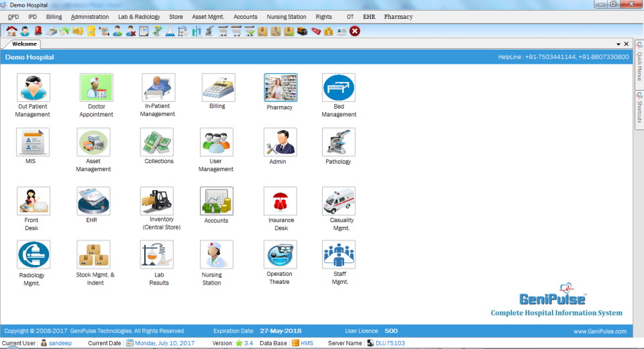Click the red X exit toolbar icon
This screenshot has width=644, height=349.
tap(355, 31)
